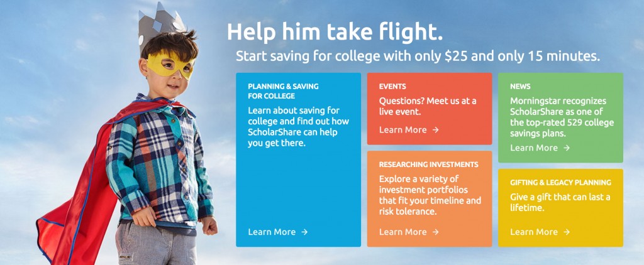Click the arrow icon in the red Events tile
This screenshot has height=265, width=644.
(x=435, y=130)
